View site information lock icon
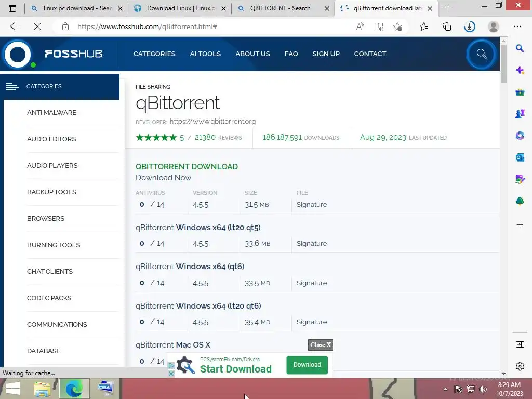This screenshot has height=399, width=532. [65, 26]
